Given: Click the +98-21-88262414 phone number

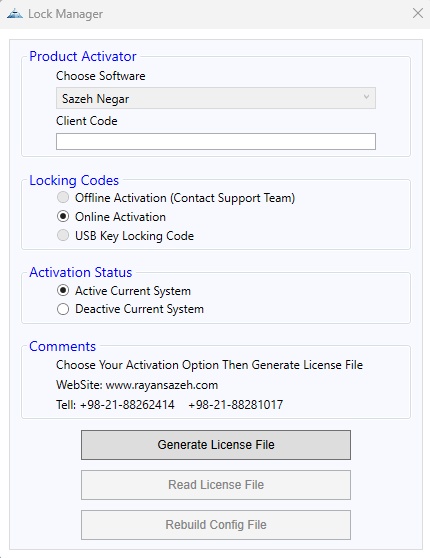Looking at the screenshot, I should pyautogui.click(x=127, y=405).
